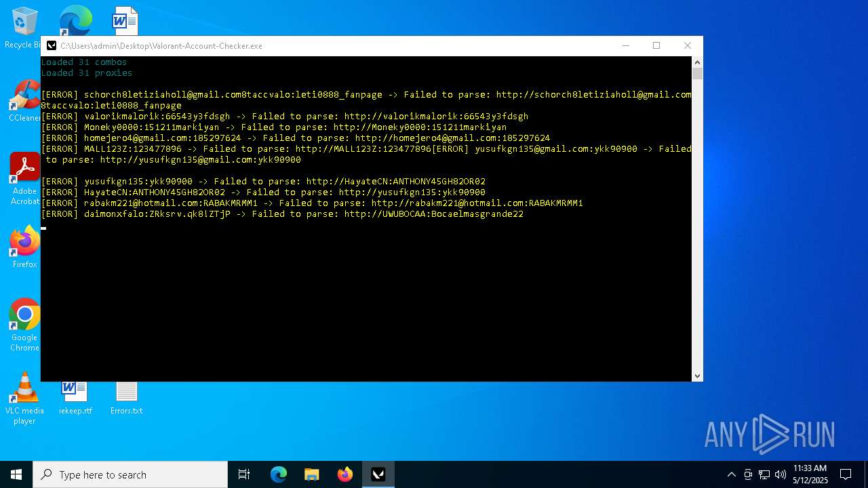
Task: Open the volume tray icon
Action: point(781,474)
